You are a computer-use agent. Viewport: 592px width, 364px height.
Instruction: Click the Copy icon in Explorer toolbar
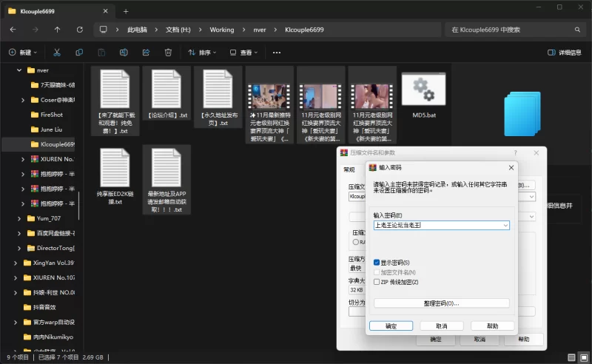pos(80,53)
